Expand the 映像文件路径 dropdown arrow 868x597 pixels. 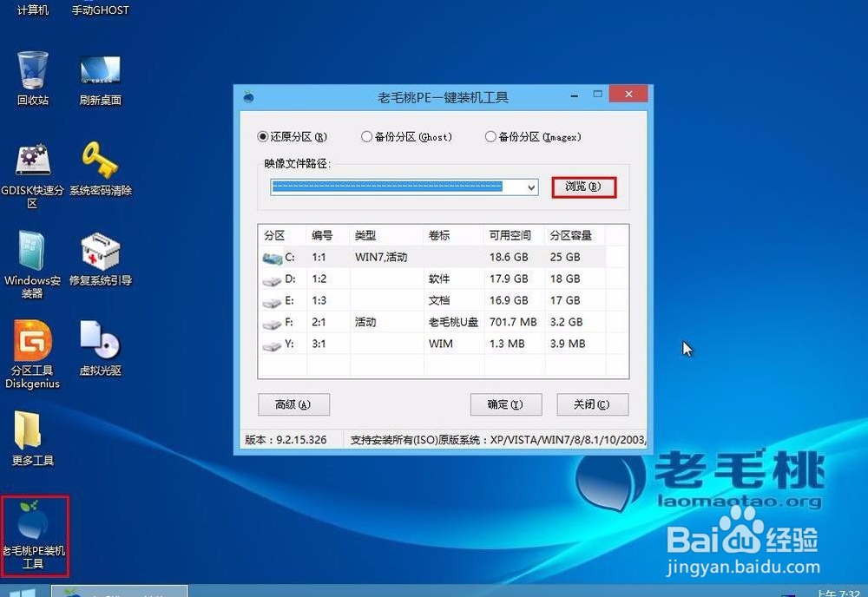pos(531,187)
